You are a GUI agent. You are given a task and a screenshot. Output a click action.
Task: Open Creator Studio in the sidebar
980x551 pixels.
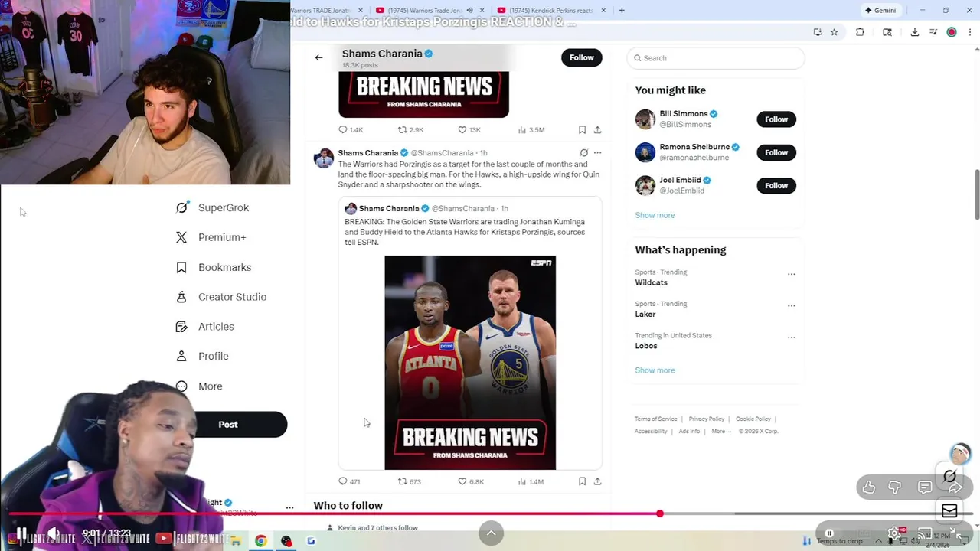pyautogui.click(x=220, y=297)
